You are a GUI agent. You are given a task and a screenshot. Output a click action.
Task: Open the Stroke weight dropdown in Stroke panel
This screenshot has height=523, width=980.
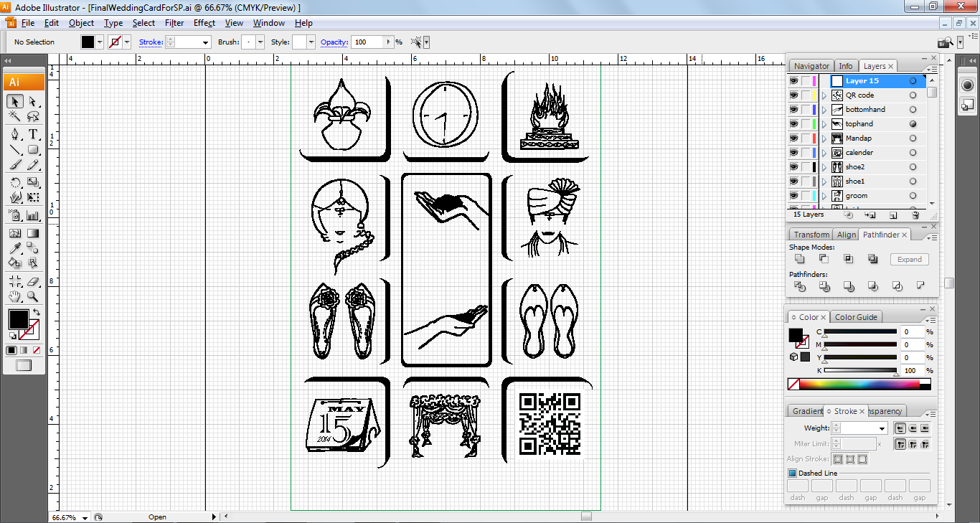(x=882, y=428)
